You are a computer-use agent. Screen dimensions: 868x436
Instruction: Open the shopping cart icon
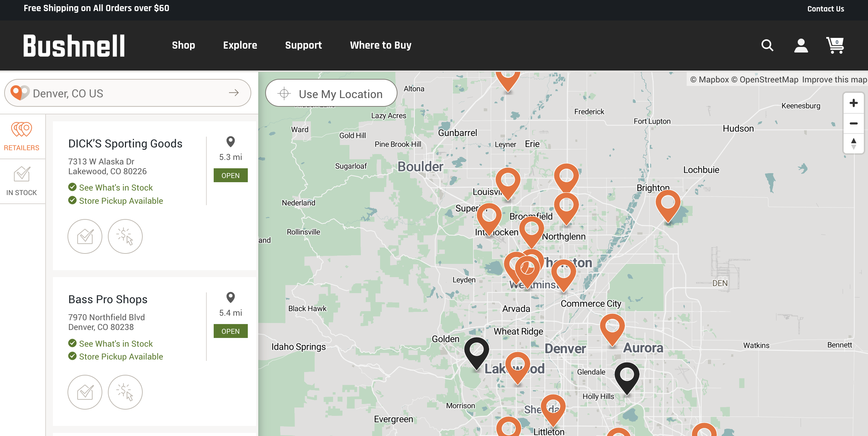tap(835, 45)
